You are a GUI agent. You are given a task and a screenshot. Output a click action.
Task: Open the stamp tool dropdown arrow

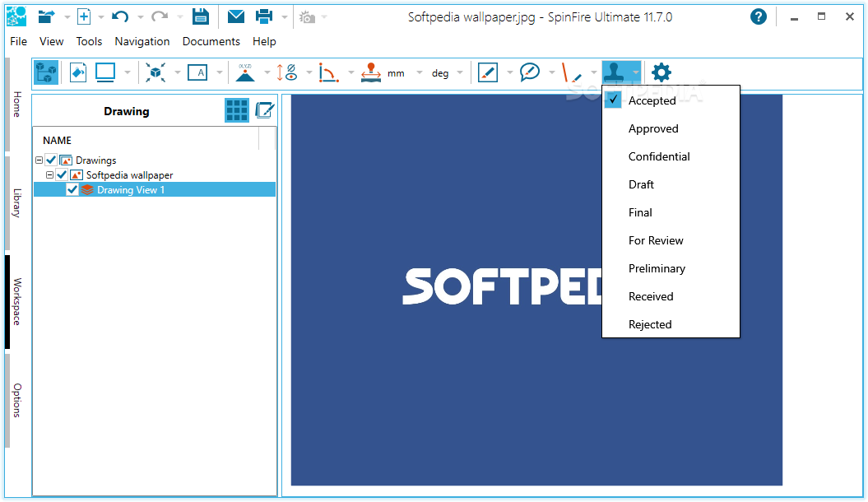pyautogui.click(x=635, y=72)
